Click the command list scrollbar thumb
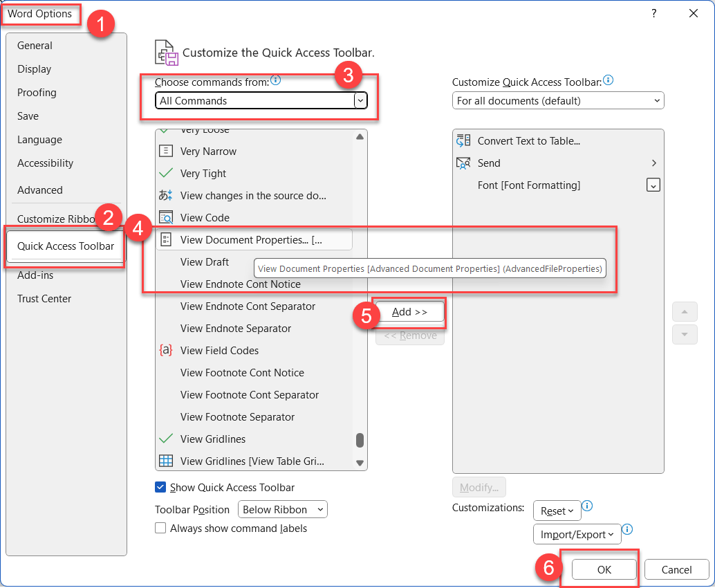Image resolution: width=715 pixels, height=588 pixels. click(360, 440)
